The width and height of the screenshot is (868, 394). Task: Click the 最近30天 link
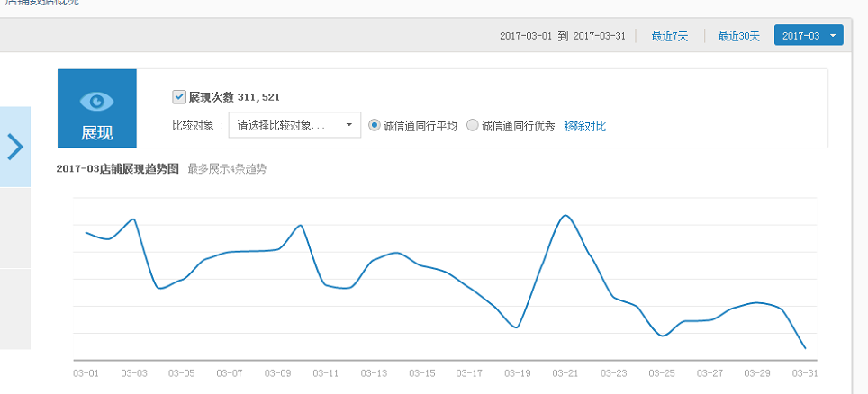[738, 36]
